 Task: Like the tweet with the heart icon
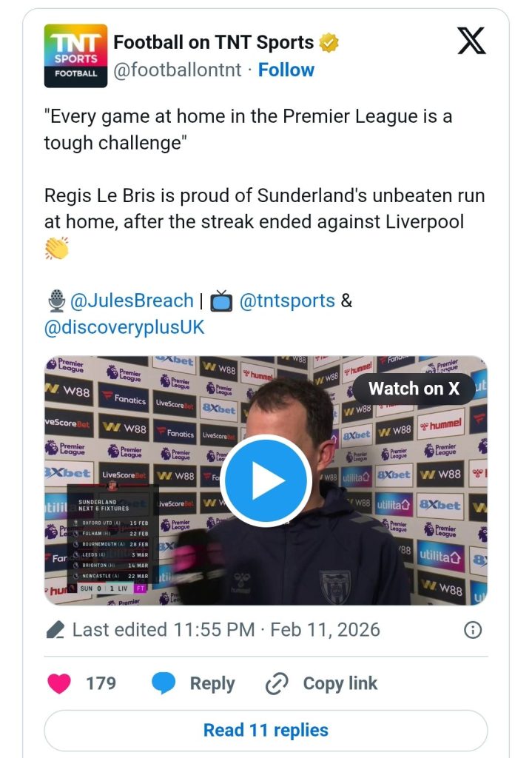[59, 683]
